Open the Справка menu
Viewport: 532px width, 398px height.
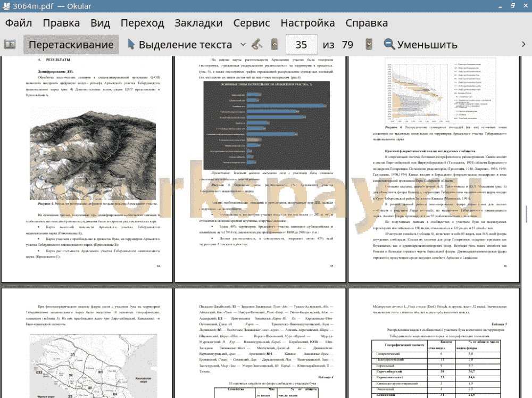(367, 23)
